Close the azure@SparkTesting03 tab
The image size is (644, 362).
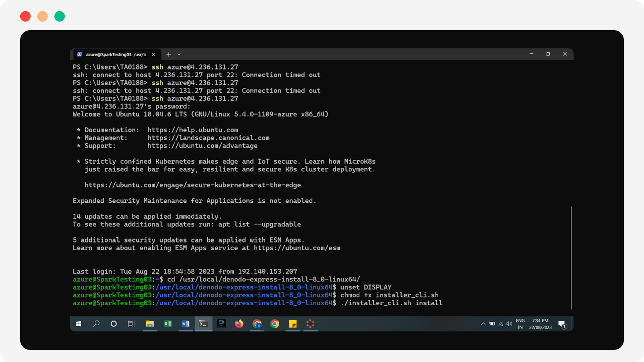pyautogui.click(x=153, y=54)
